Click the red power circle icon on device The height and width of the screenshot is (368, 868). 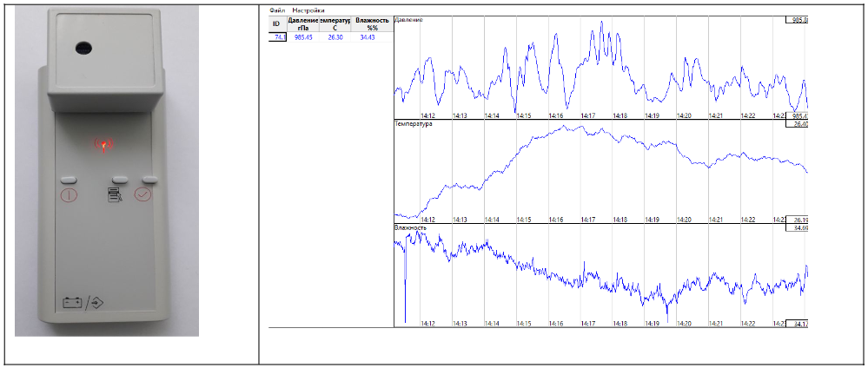click(69, 195)
